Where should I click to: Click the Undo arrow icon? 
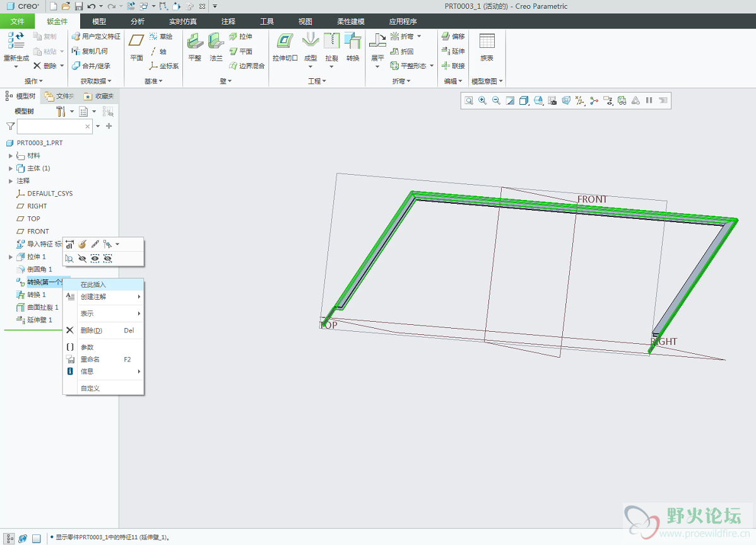91,6
